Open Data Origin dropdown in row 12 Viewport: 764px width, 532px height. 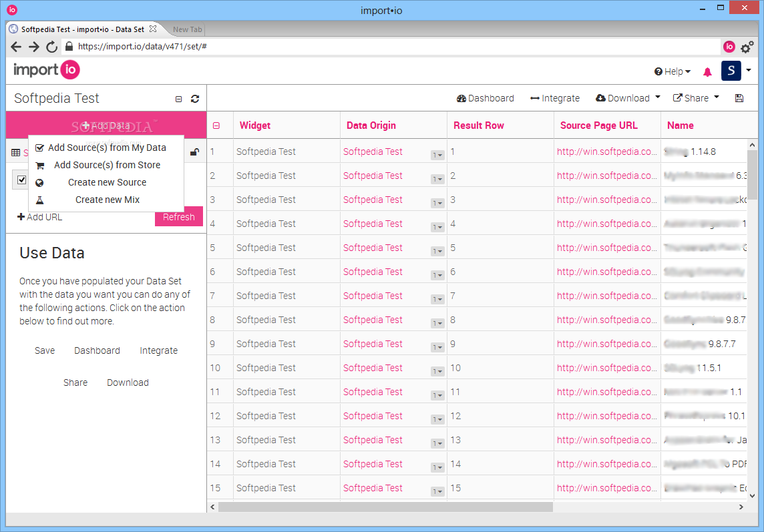(437, 419)
